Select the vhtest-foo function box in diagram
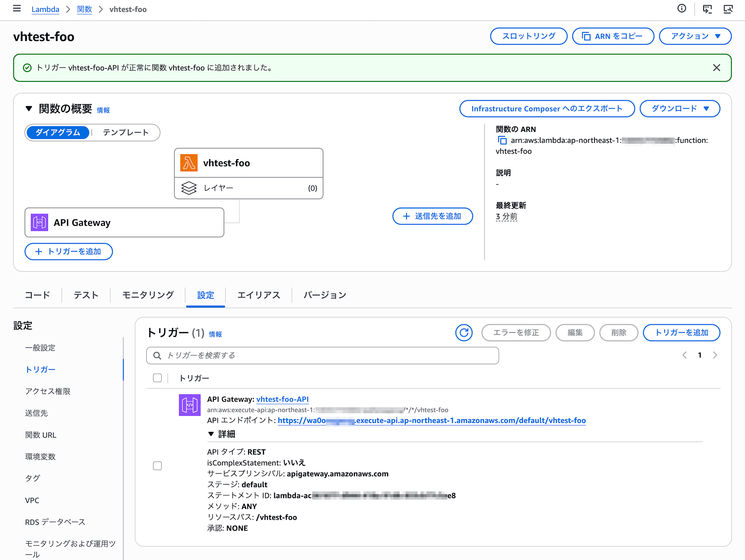The height and width of the screenshot is (560, 745). tap(249, 163)
